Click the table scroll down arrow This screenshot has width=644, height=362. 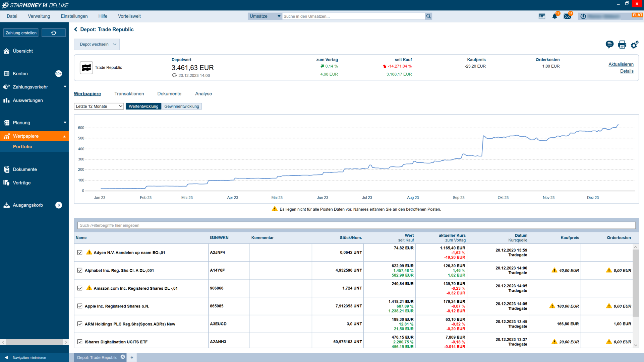[x=636, y=345]
